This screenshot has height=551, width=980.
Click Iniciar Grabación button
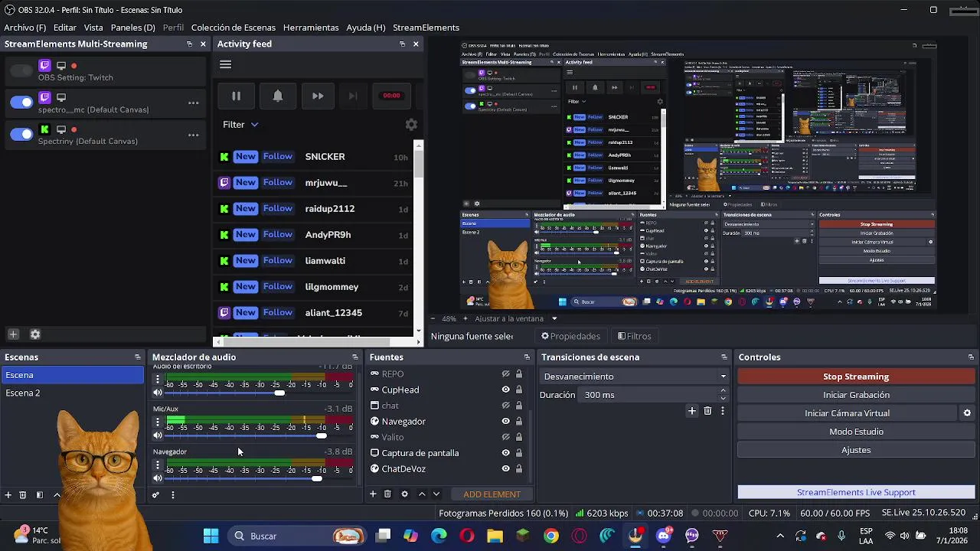click(x=856, y=395)
